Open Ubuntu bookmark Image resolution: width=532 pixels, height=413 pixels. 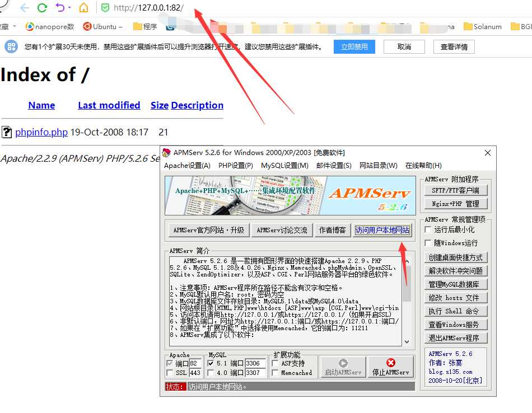click(x=102, y=26)
